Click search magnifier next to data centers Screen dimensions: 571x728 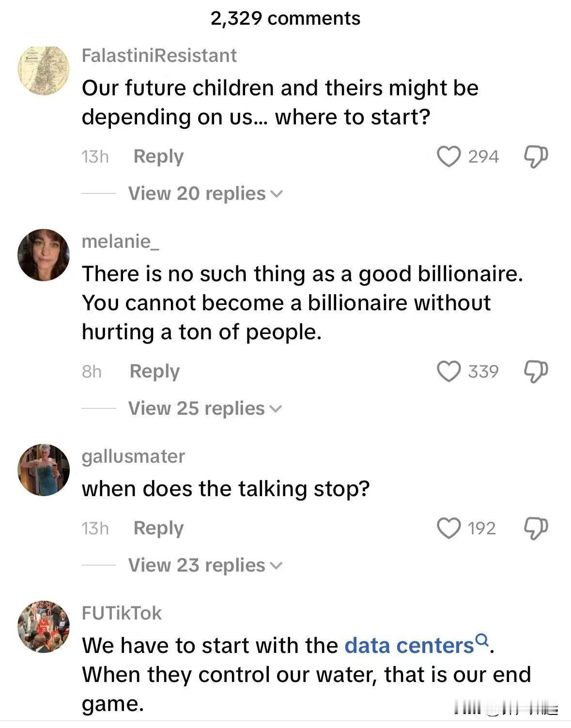click(482, 641)
